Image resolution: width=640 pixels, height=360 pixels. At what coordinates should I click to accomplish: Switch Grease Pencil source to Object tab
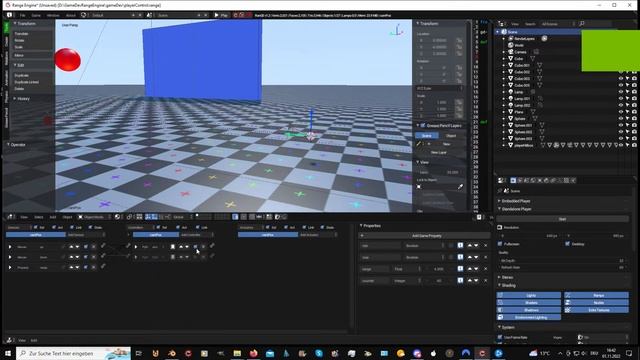pyautogui.click(x=451, y=136)
